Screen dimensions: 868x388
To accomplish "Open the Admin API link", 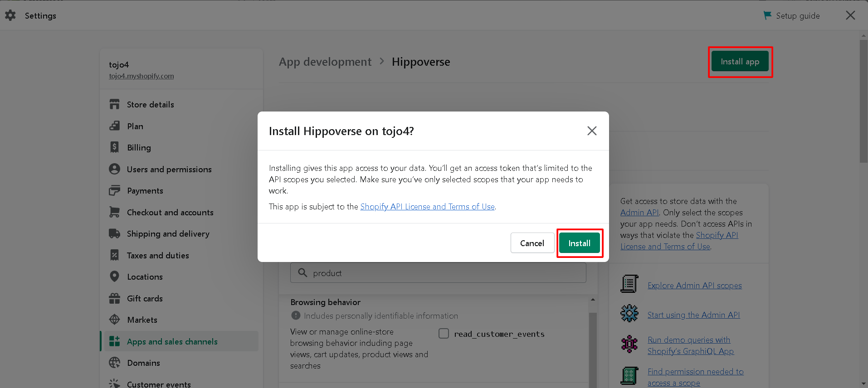I will point(639,213).
